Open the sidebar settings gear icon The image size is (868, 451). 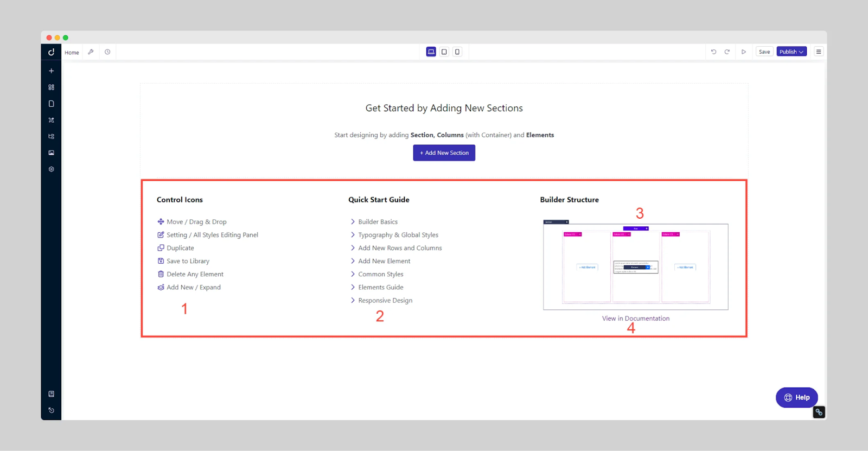(51, 169)
